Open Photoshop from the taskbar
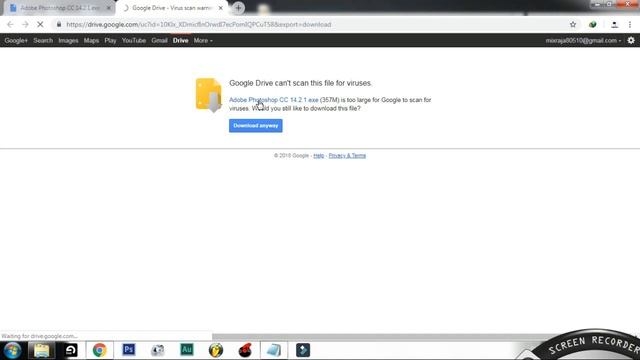This screenshot has width=640, height=360. pyautogui.click(x=129, y=350)
